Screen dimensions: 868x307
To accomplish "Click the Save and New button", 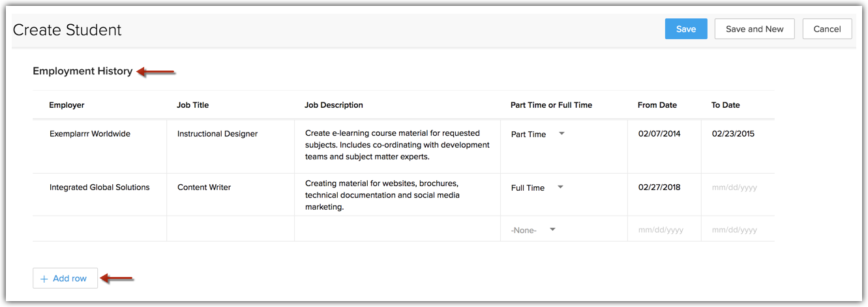I will 754,29.
